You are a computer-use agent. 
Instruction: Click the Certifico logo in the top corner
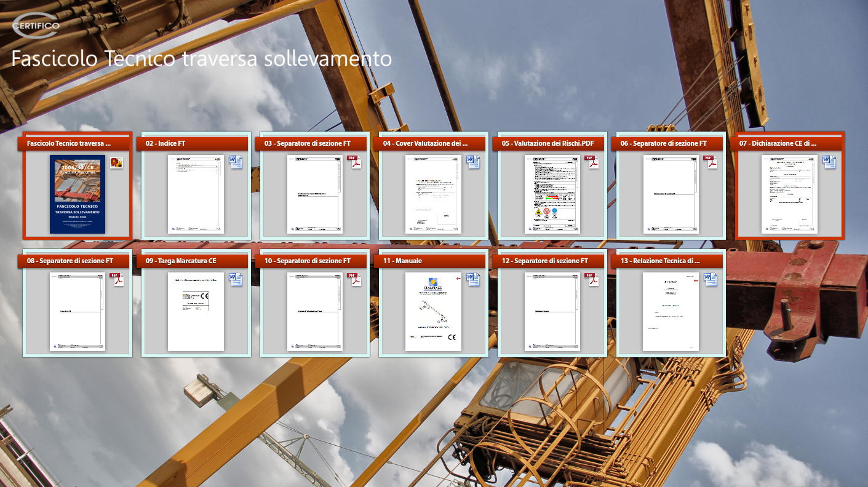pyautogui.click(x=36, y=26)
